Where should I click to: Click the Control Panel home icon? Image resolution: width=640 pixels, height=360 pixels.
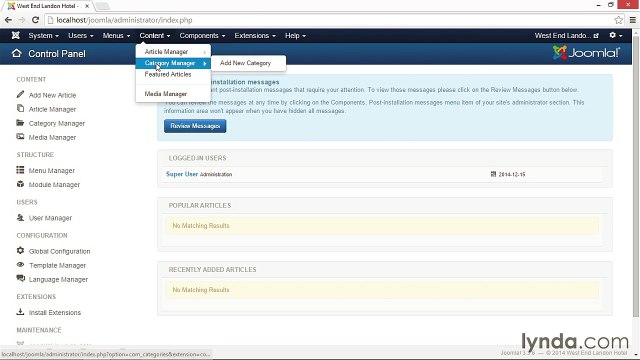pos(16,53)
